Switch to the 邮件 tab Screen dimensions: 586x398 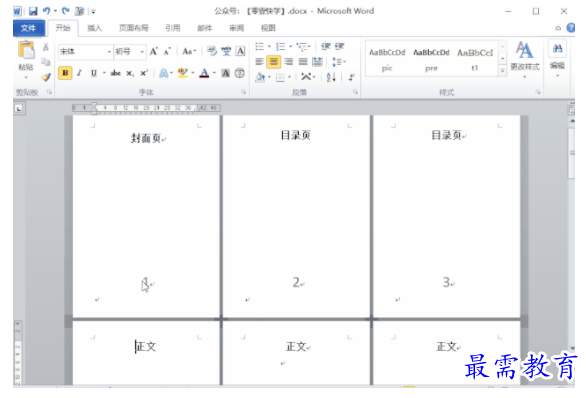click(204, 28)
